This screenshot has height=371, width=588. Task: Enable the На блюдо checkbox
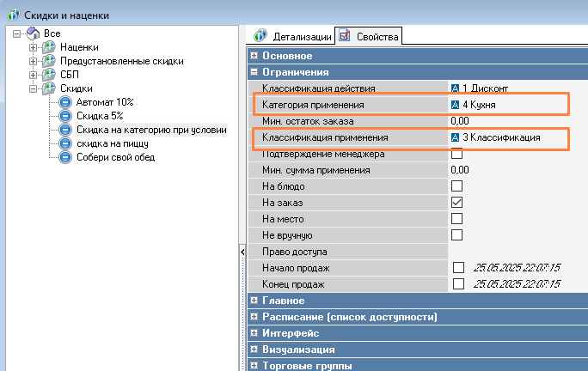(457, 186)
